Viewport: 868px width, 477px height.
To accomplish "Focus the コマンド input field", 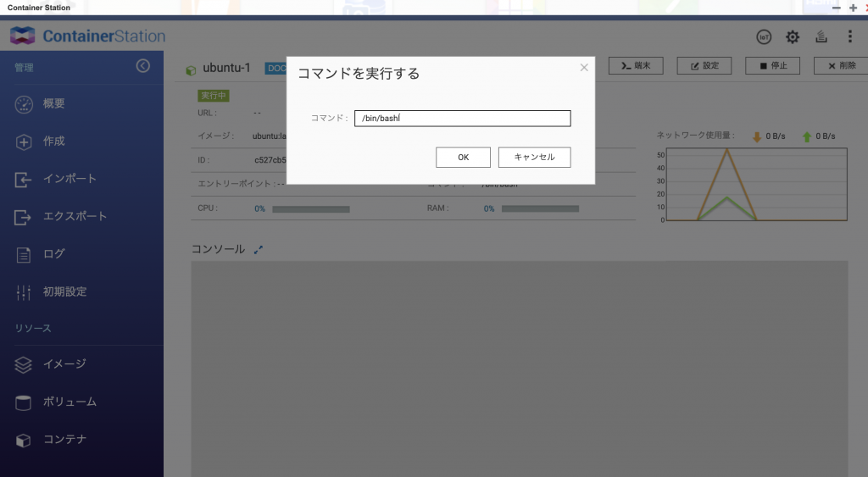I will coord(462,119).
